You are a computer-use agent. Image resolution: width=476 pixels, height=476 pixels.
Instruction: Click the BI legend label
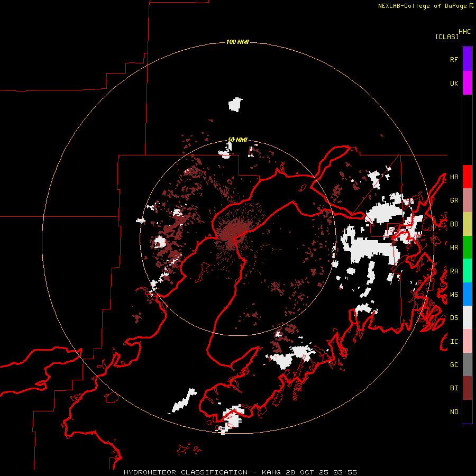tap(454, 388)
